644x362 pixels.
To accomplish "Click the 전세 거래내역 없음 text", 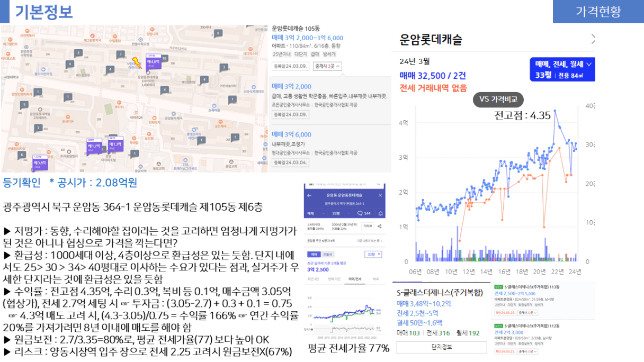I will pos(434,88).
